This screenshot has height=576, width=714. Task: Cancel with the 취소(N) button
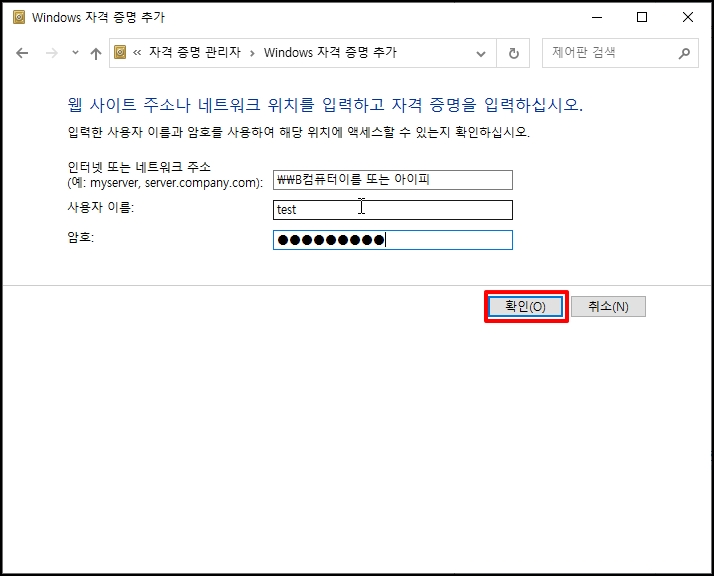608,306
